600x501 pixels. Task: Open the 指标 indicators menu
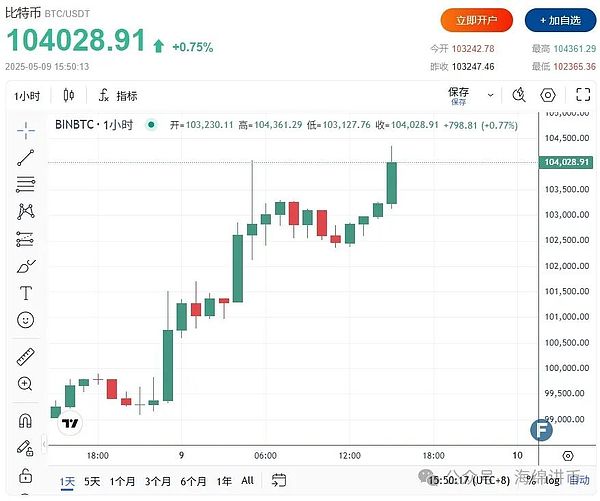tap(118, 96)
